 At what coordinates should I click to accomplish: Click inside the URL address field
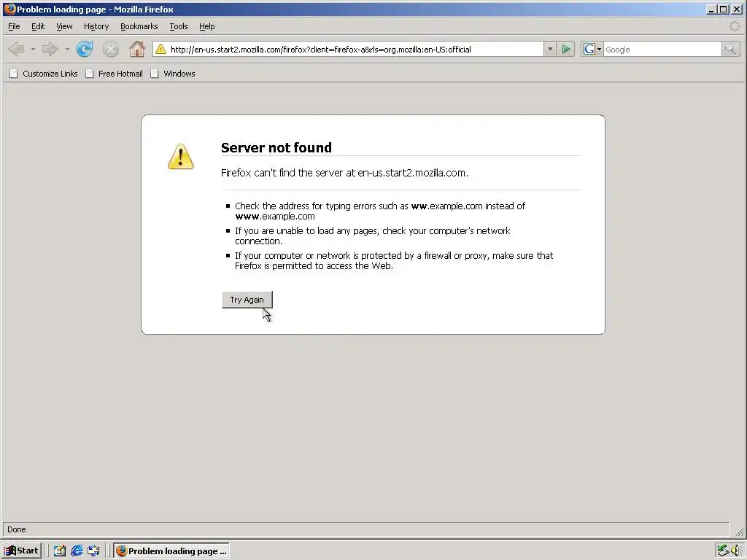click(x=355, y=49)
